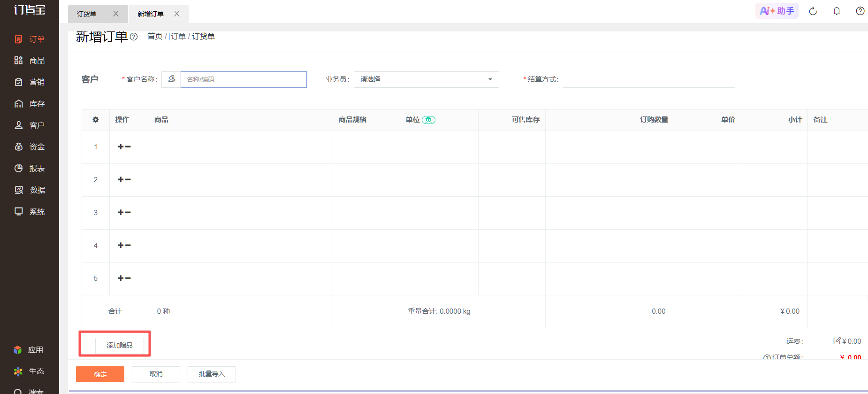Screen dimensions: 868x394
Task: Click the 确定 button
Action: pyautogui.click(x=100, y=374)
